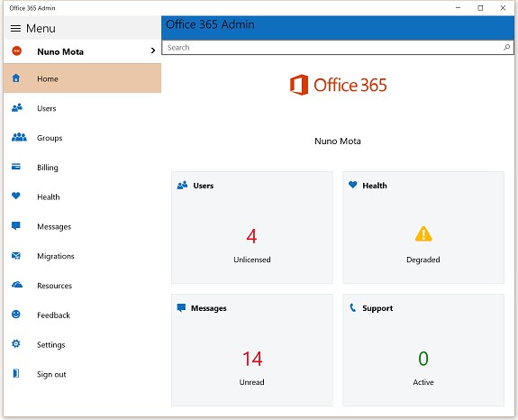Screen dimensions: 518x420
Task: Click the Users tile heading
Action: [204, 186]
